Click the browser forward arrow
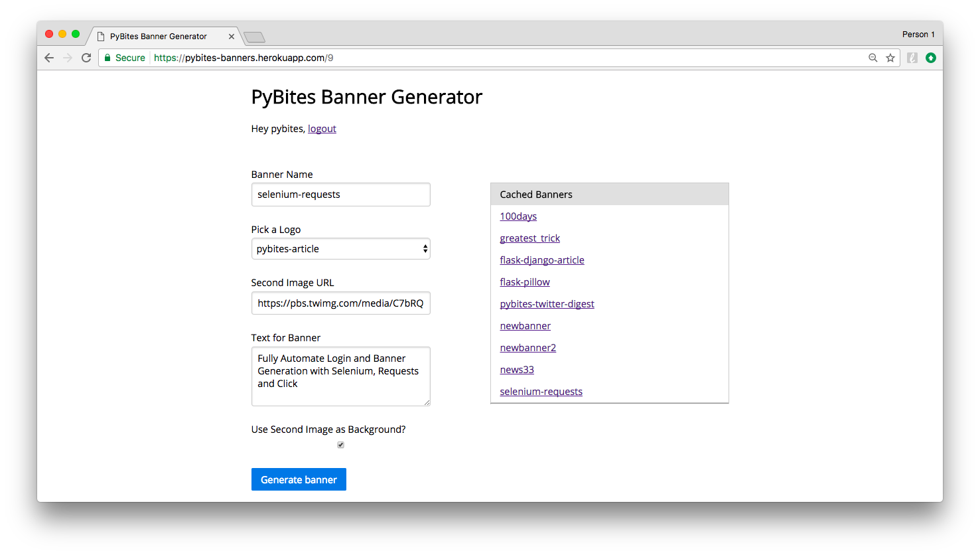Screen dimensions: 980x555 [x=68, y=58]
